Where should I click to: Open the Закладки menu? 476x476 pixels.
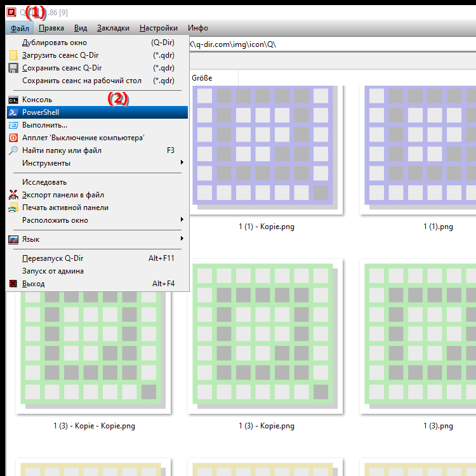(x=113, y=28)
